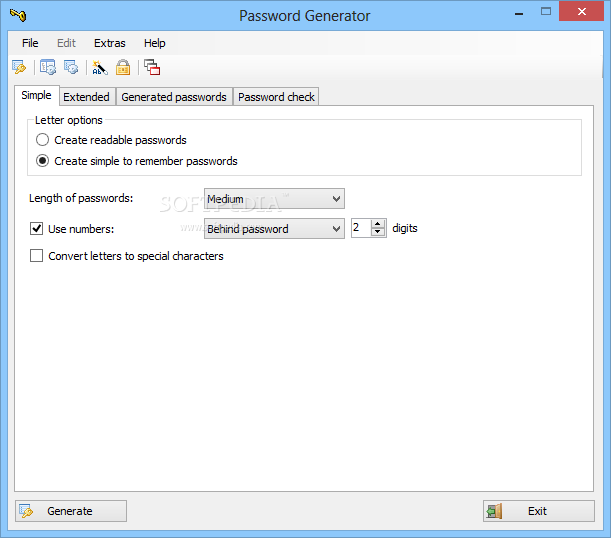Close the Password Generator window
Screen dimensions: 611x538
[581, 12]
